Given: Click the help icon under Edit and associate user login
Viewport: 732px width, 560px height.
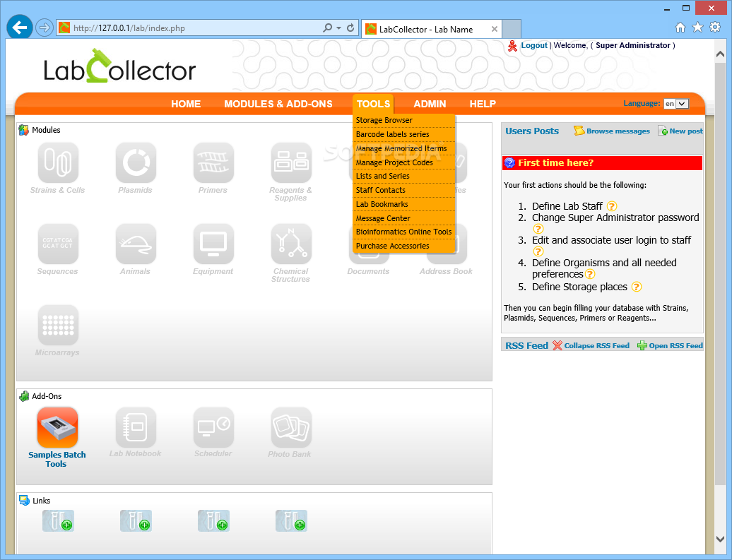Looking at the screenshot, I should coord(538,251).
